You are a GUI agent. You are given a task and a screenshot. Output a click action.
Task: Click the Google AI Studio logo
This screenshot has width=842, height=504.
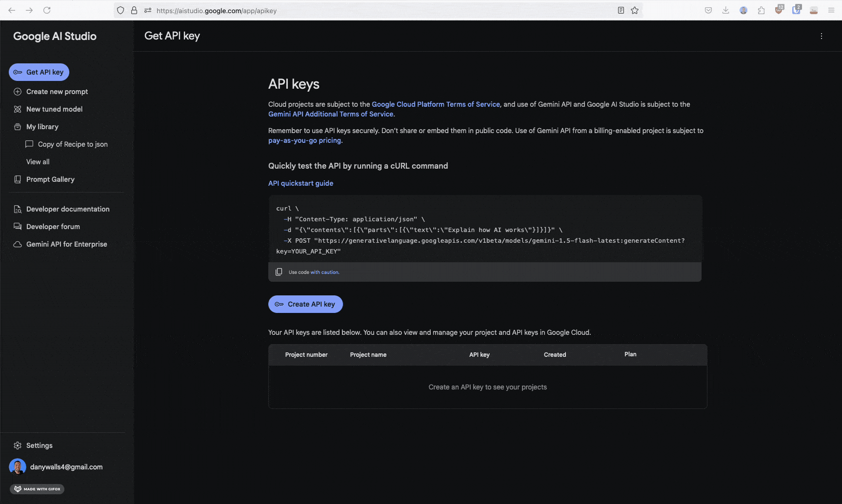[55, 37]
